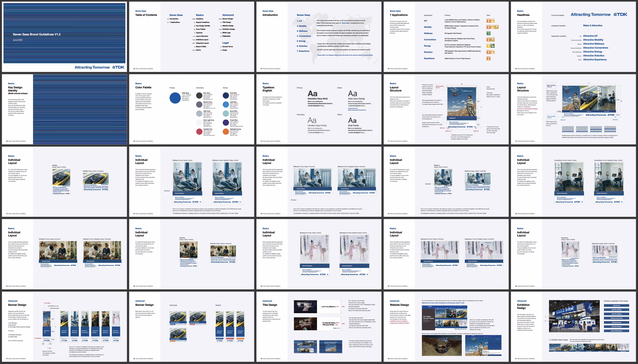Click the Arial Family Aa sample

[352, 121]
